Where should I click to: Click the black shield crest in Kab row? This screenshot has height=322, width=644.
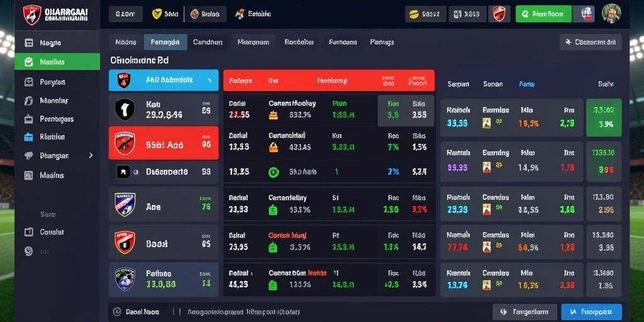point(125,109)
